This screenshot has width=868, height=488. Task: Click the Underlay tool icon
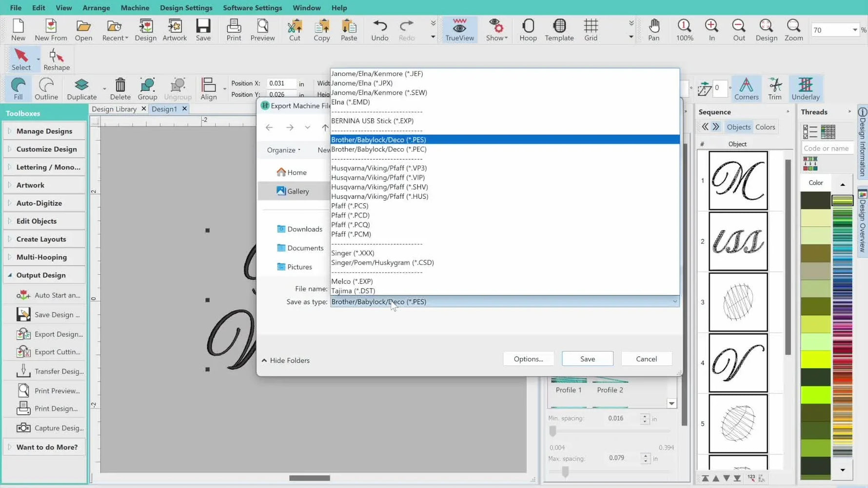(x=805, y=89)
